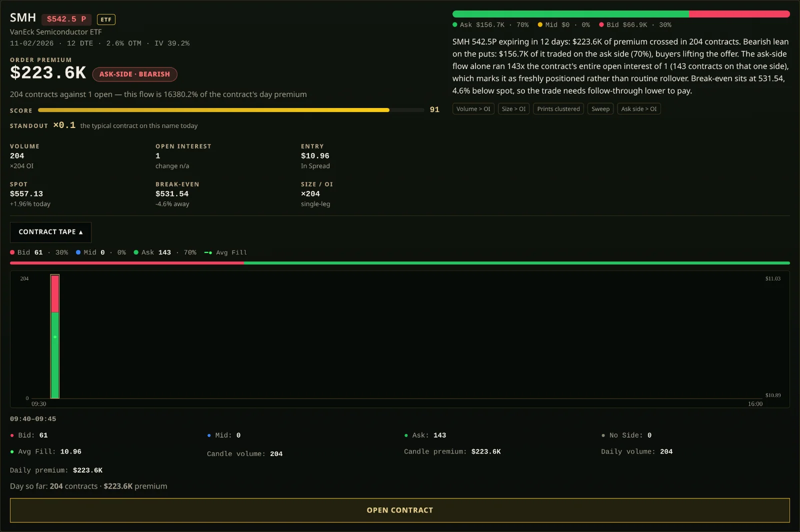
Task: Select the green ask segment of premium bar
Action: (570, 14)
